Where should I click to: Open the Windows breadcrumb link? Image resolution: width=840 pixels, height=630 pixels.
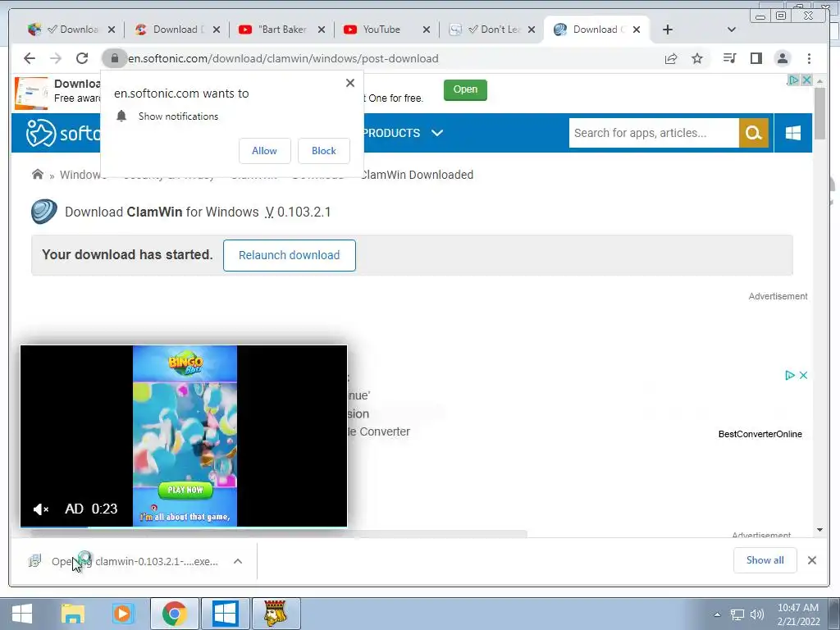[x=80, y=175]
